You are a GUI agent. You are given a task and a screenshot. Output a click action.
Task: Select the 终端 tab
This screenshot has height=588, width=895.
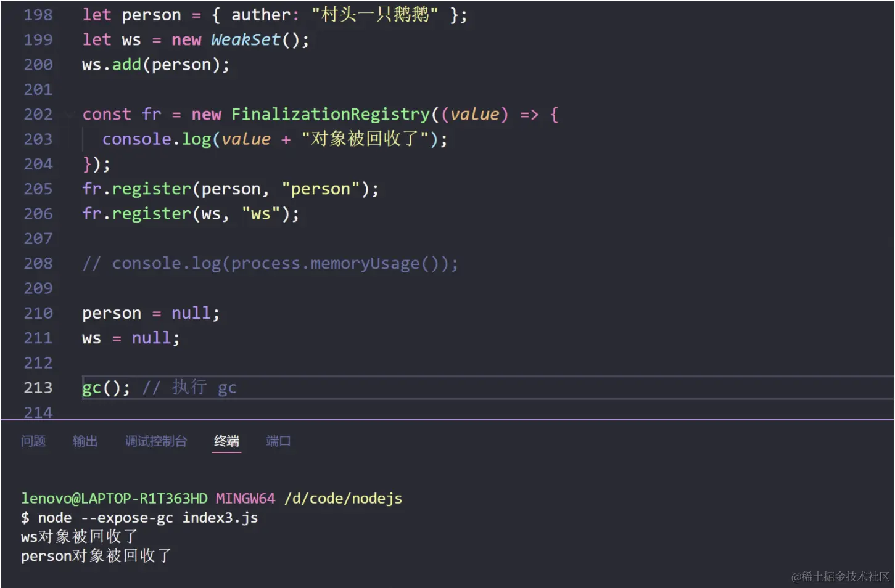(x=226, y=441)
